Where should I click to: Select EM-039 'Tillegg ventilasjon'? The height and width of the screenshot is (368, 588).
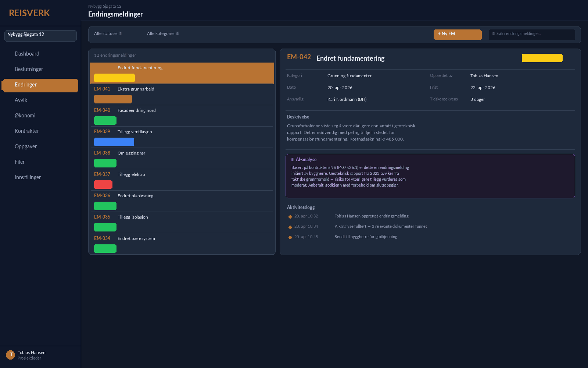182,137
